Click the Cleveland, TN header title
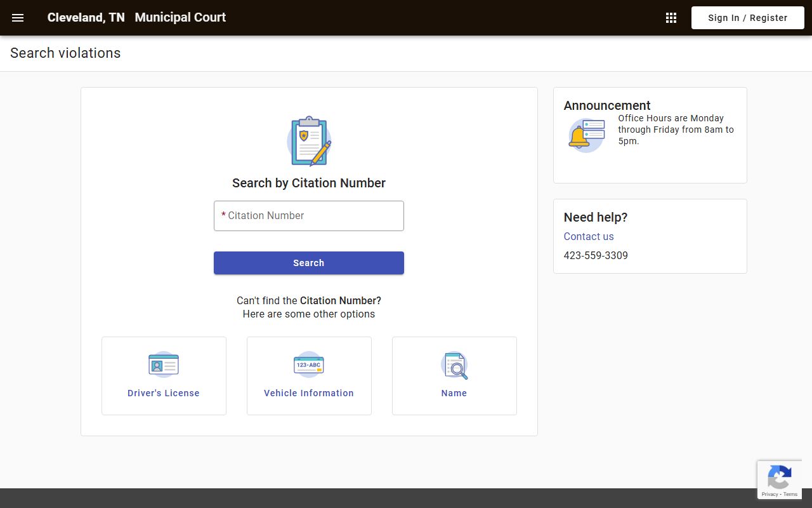The image size is (812, 508). coord(86,18)
